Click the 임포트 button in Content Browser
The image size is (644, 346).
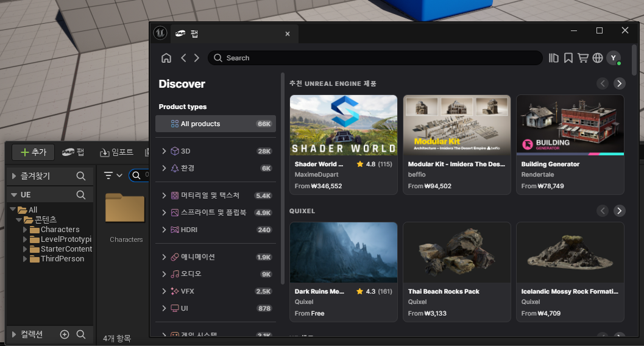point(116,152)
